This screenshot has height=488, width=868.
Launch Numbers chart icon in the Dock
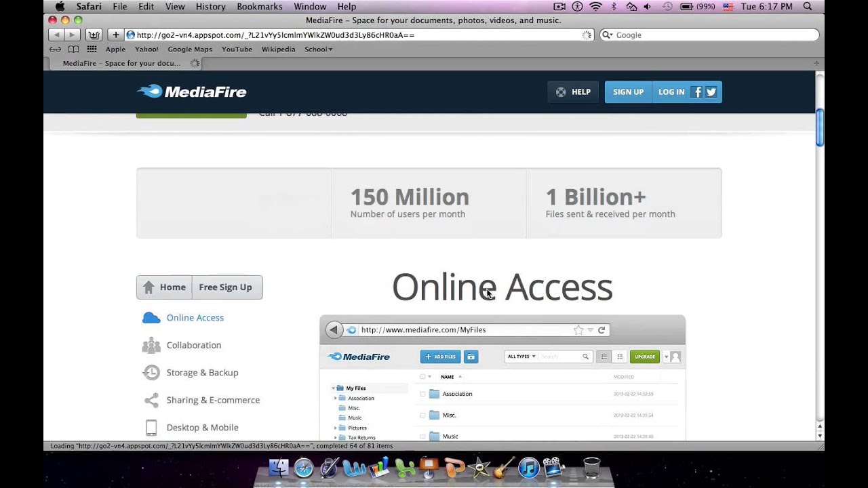click(x=379, y=468)
